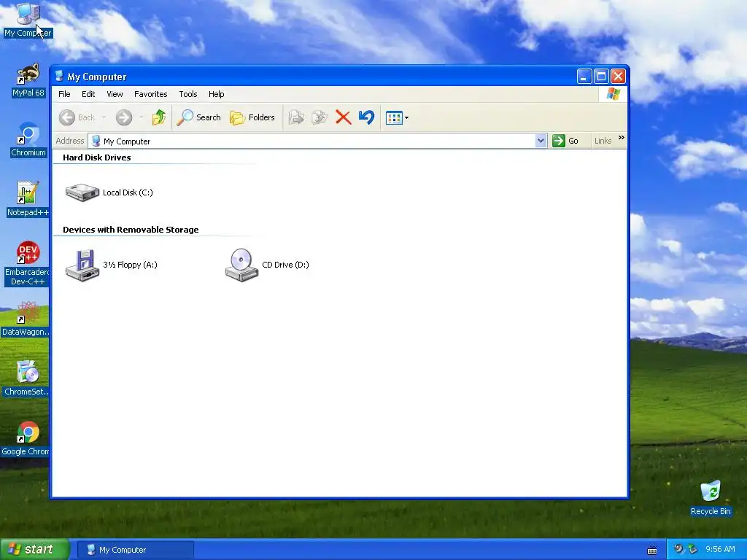Screen dimensions: 747x560
Task: Select the Google Chrome desktop shortcut
Action: click(26, 438)
